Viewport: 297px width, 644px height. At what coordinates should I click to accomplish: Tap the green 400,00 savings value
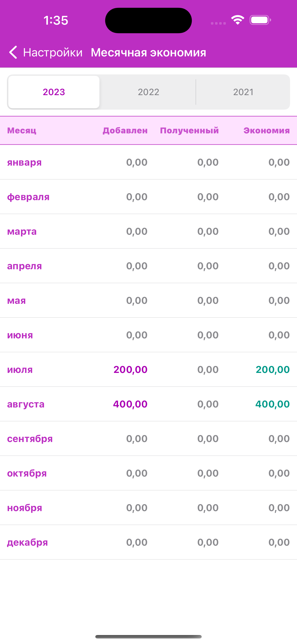tap(272, 404)
